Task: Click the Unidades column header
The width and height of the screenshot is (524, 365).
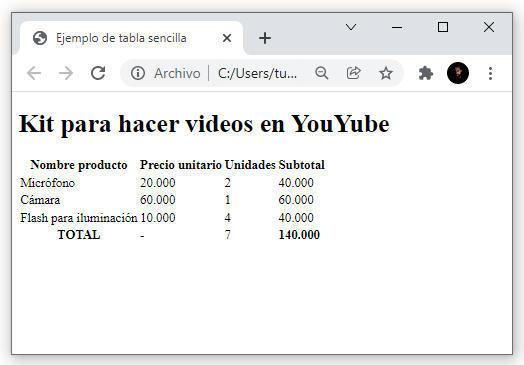Action: coord(250,165)
